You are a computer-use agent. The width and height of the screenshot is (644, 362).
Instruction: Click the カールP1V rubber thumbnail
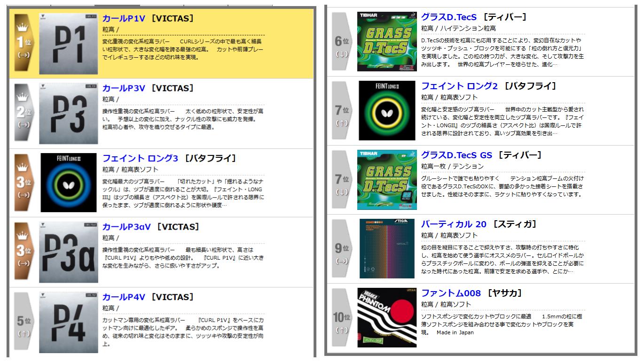click(67, 43)
